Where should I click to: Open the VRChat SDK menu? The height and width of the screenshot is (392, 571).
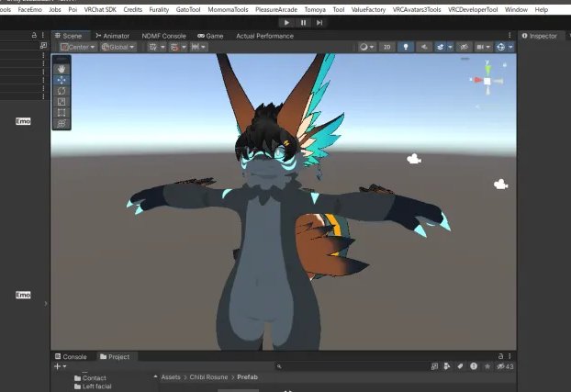[x=100, y=9]
